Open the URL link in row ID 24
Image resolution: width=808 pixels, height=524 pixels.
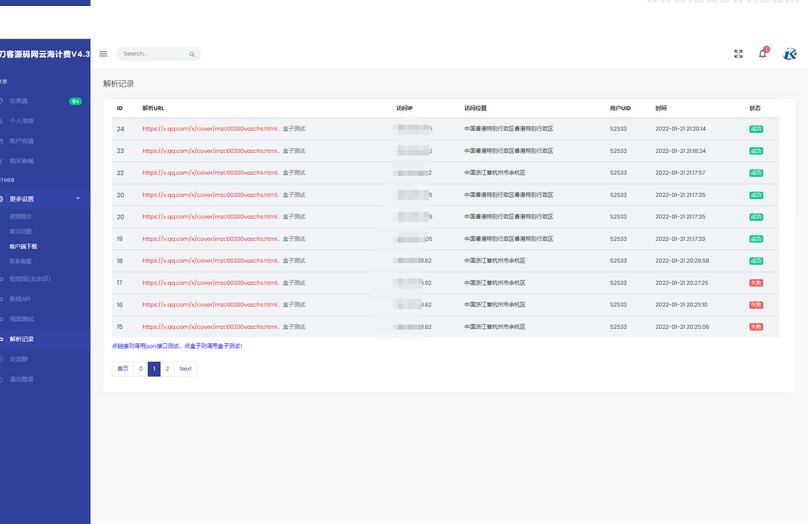pos(210,129)
